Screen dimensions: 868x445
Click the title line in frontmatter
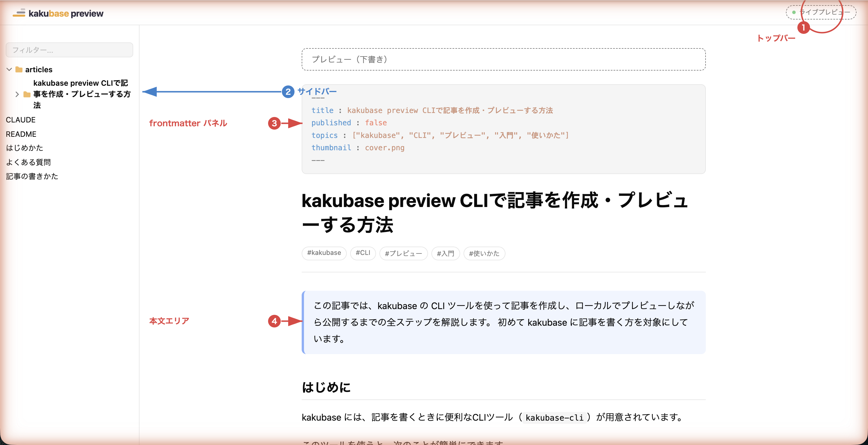point(432,110)
